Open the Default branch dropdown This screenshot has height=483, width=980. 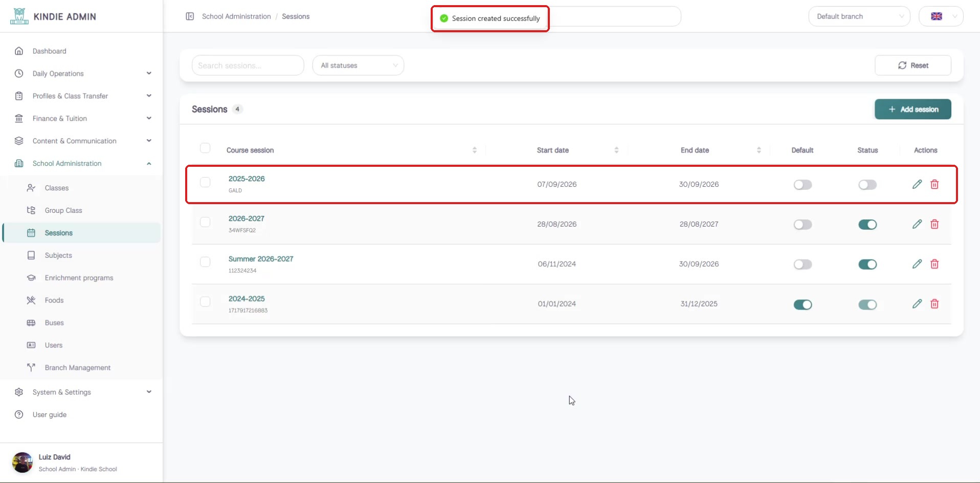point(859,16)
